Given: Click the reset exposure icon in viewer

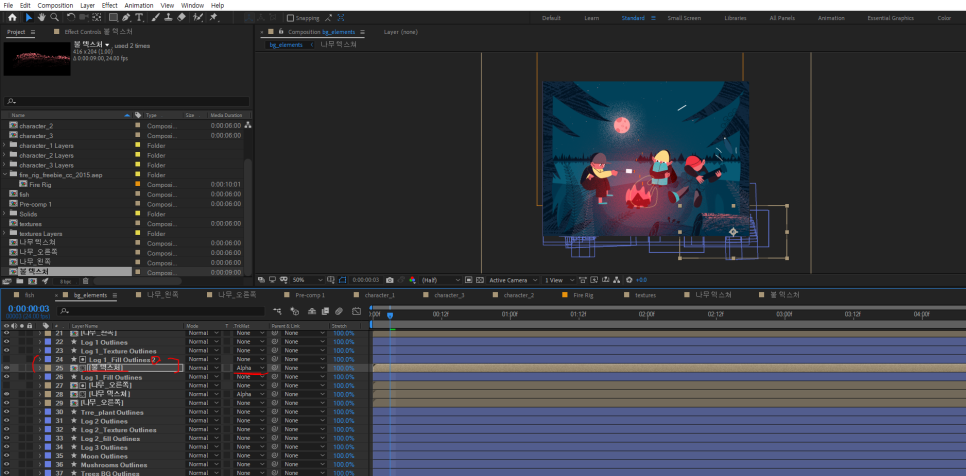Looking at the screenshot, I should click(x=630, y=280).
